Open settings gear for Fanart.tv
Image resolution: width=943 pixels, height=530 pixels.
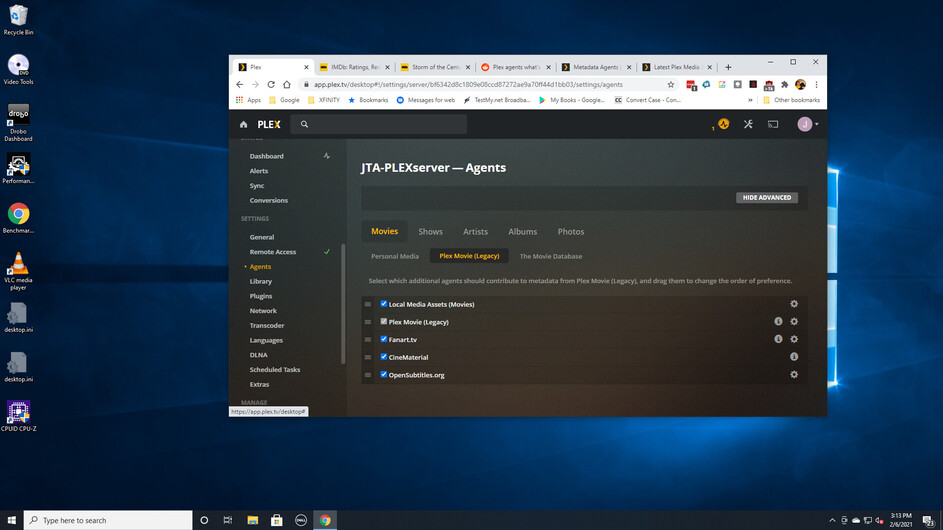pyautogui.click(x=794, y=339)
